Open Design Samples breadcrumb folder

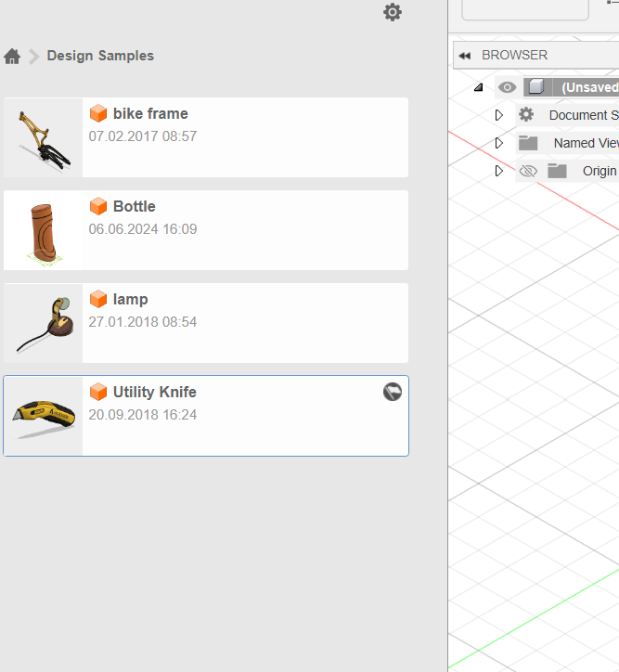tap(100, 56)
